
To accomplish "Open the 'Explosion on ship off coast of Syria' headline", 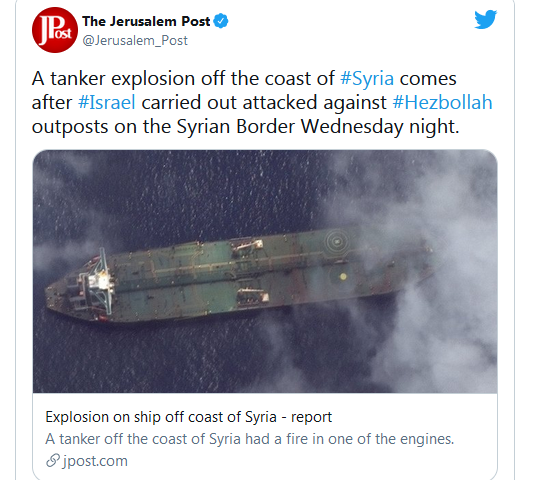I will [x=189, y=417].
